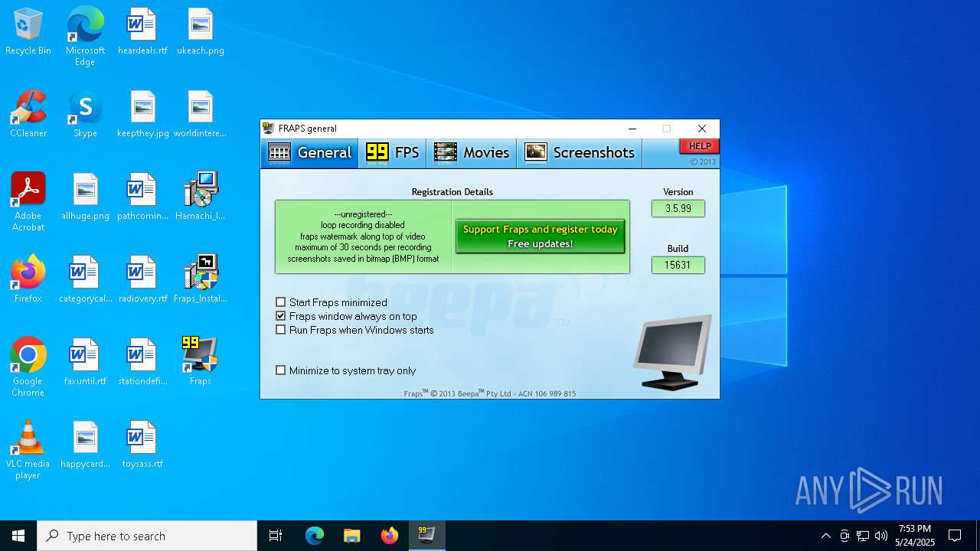This screenshot has width=980, height=551.
Task: Select toysass.rtf file icon
Action: click(x=142, y=445)
